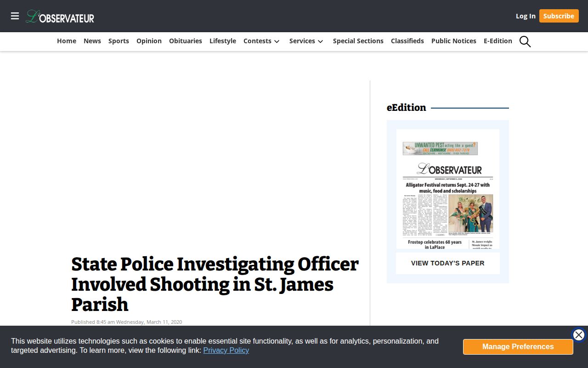Open Special Sections page
Image resolution: width=588 pixels, height=368 pixels.
(358, 41)
